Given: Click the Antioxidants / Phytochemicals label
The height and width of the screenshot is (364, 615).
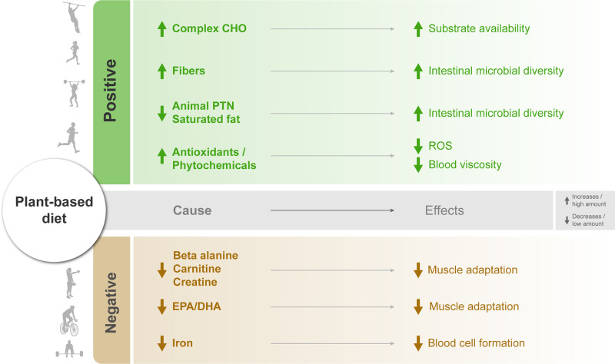Looking at the screenshot, I should click(x=214, y=159).
